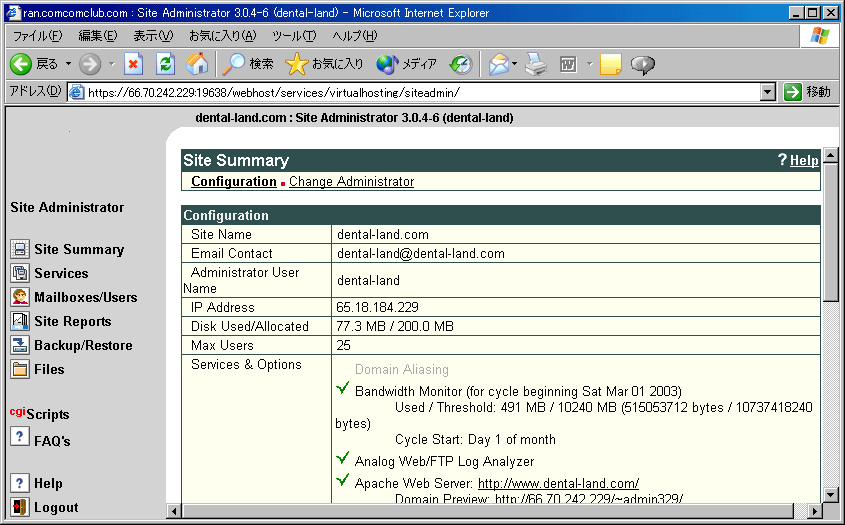
Task: Click the Forward navigation arrow
Action: pos(89,64)
